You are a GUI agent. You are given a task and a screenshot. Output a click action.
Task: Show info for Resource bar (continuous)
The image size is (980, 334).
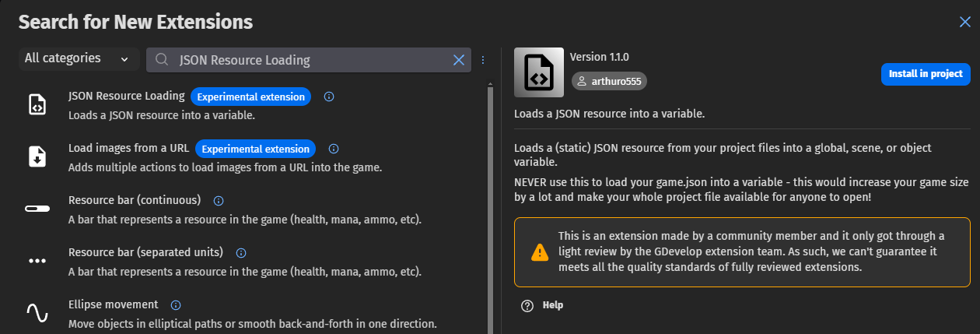pyautogui.click(x=219, y=200)
